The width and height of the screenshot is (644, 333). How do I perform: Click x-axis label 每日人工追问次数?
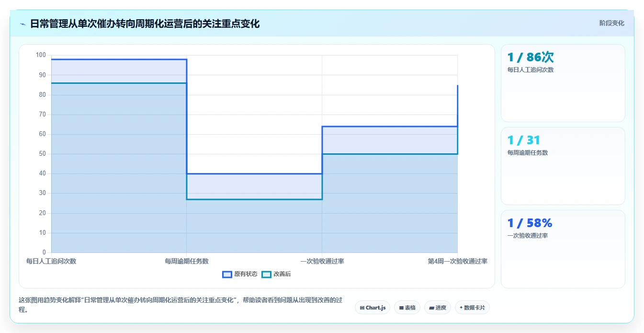coord(51,261)
